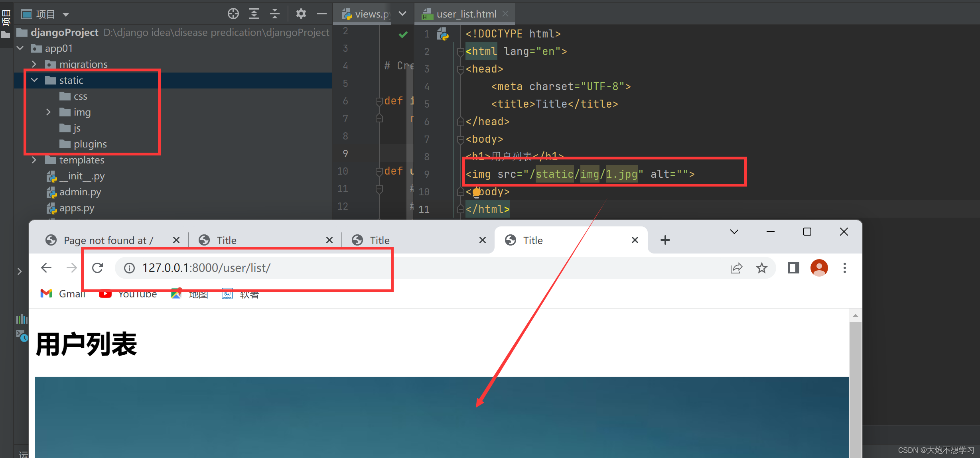This screenshot has width=980, height=458.
Task: Open the YouTube bookmark
Action: point(128,294)
